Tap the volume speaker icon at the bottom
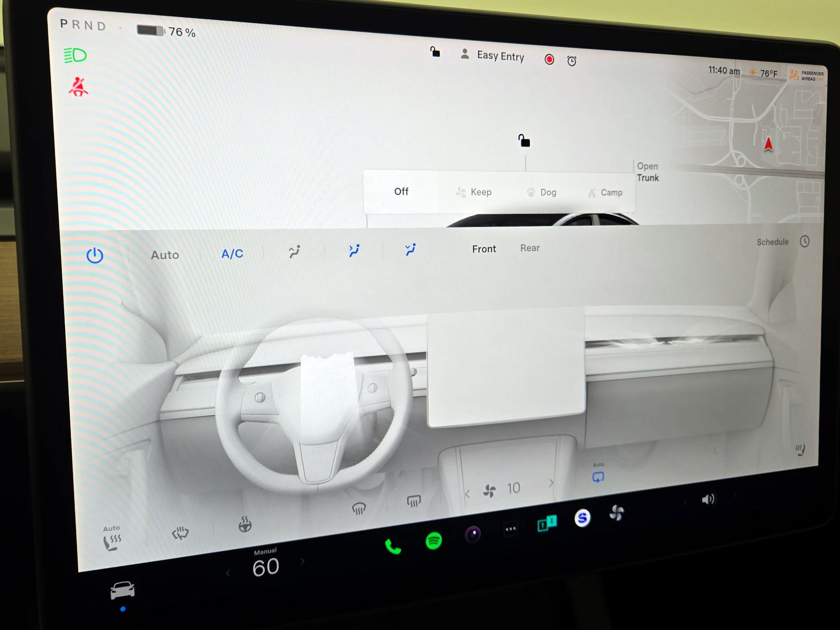840x630 pixels. click(x=709, y=498)
